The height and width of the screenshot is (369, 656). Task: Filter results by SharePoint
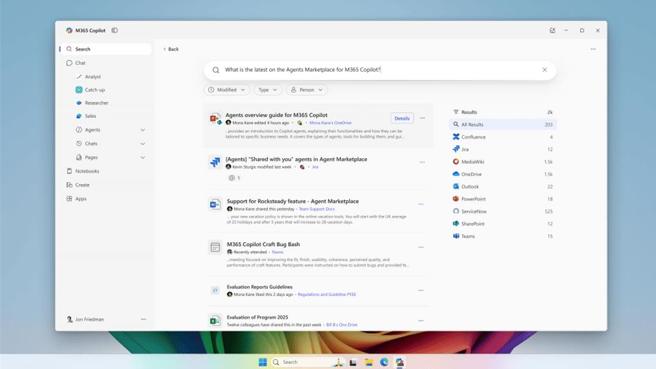[x=502, y=224]
